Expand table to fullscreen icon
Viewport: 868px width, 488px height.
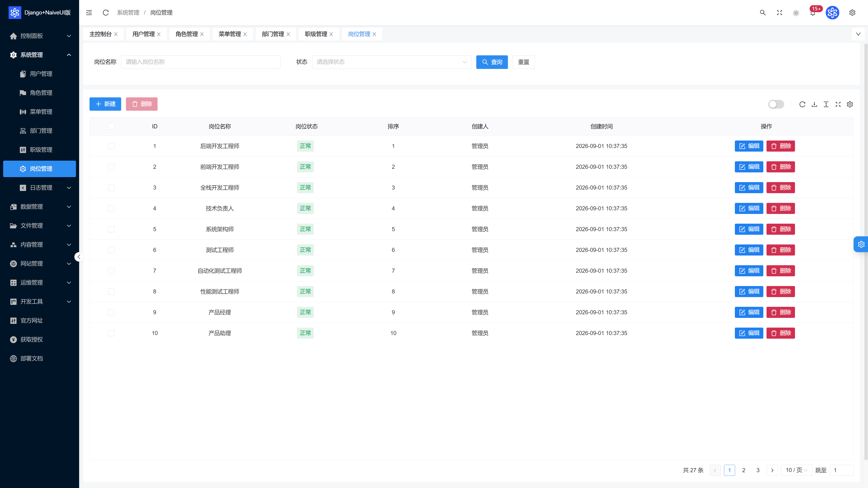tap(838, 104)
